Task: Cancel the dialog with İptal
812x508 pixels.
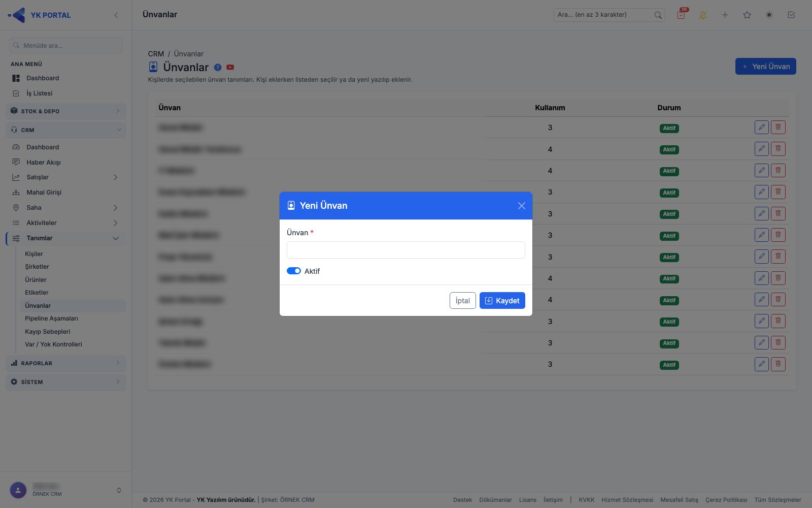Action: click(462, 301)
